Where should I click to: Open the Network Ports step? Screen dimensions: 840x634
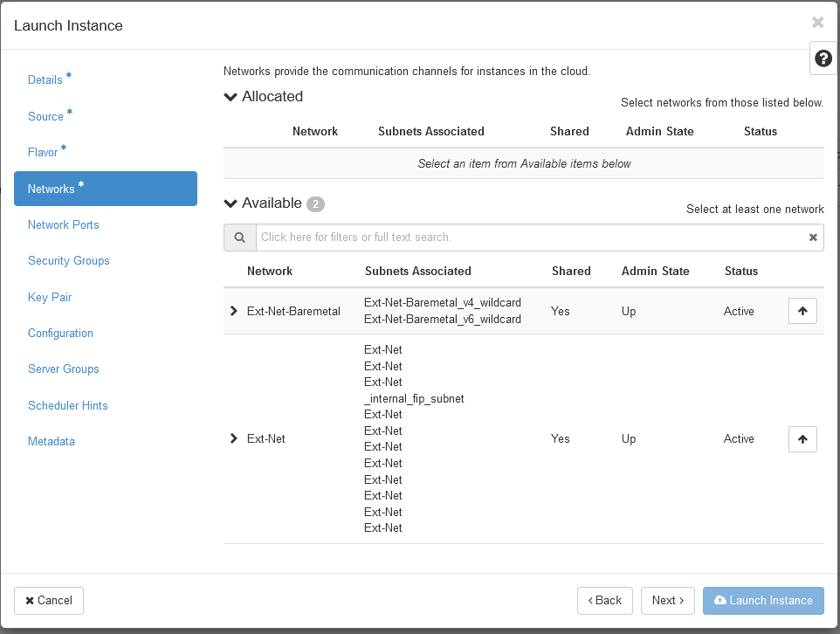coord(64,224)
